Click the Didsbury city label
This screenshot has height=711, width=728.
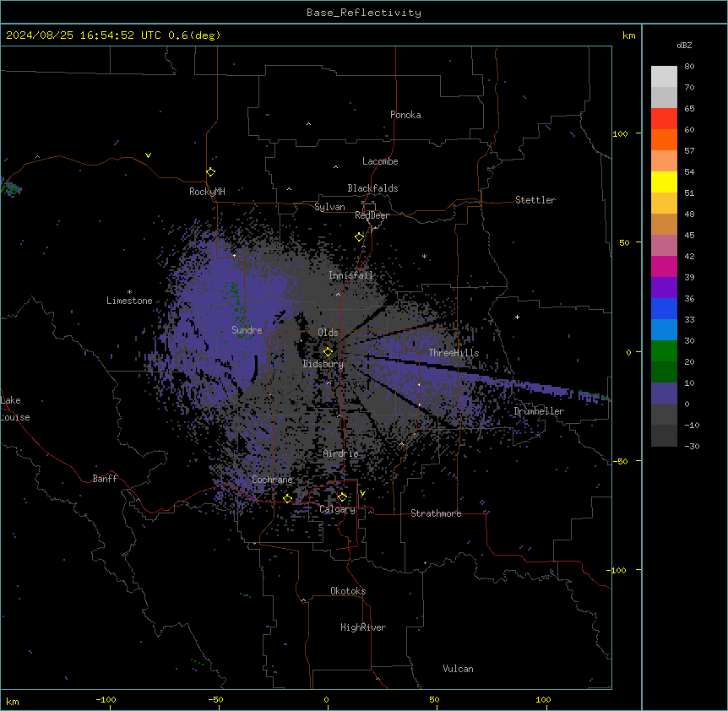[x=323, y=364]
